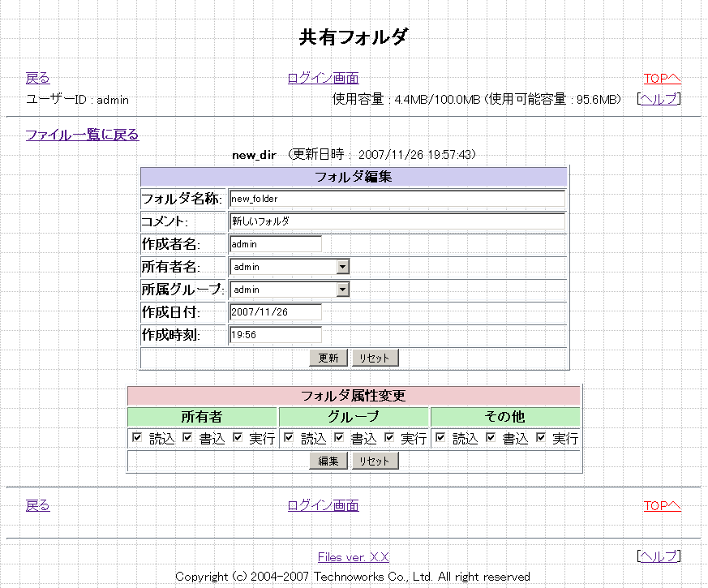The width and height of the screenshot is (708, 588).
Task: Open the top ヘルプ link
Action: [x=659, y=99]
